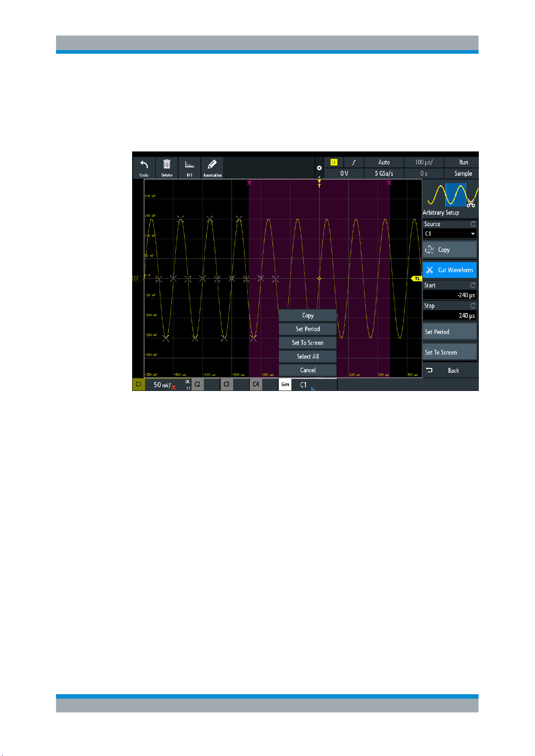The image size is (535, 756).
Task: Reset the Start value with its circular arrow
Action: pyautogui.click(x=473, y=285)
